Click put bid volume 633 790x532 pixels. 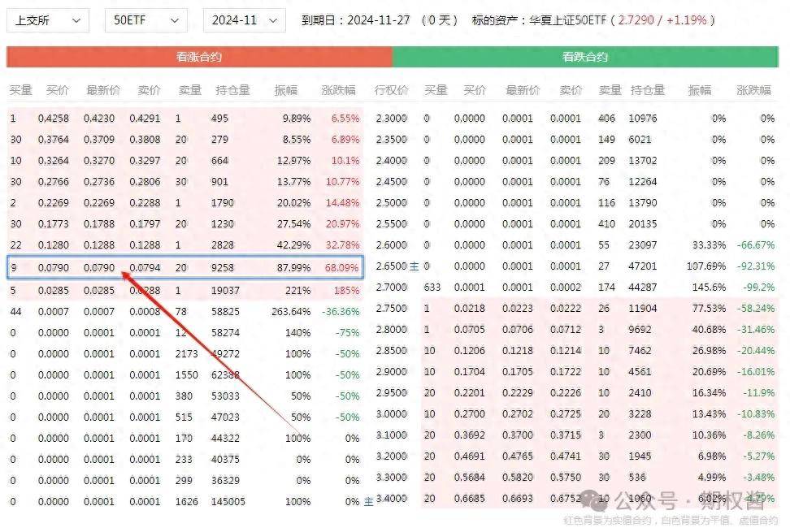(432, 288)
